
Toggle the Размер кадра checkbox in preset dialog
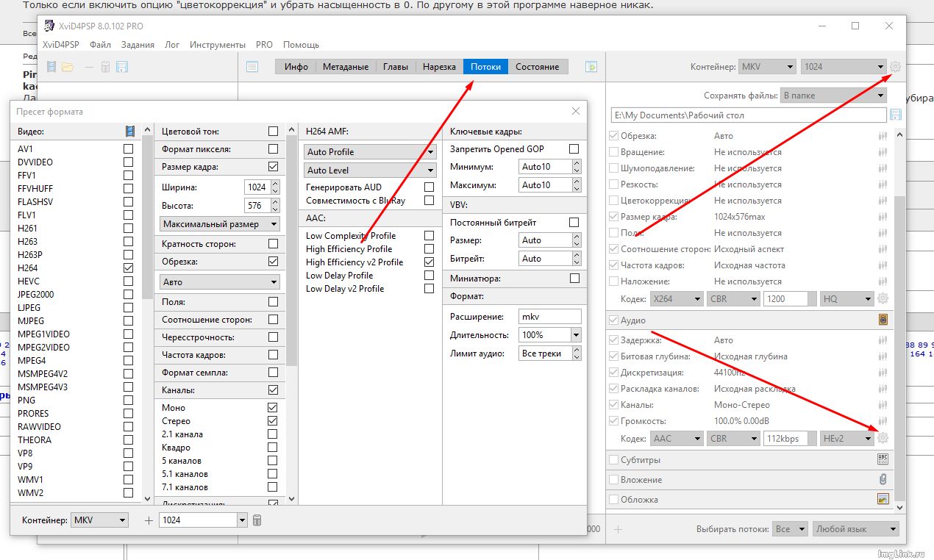pos(274,167)
